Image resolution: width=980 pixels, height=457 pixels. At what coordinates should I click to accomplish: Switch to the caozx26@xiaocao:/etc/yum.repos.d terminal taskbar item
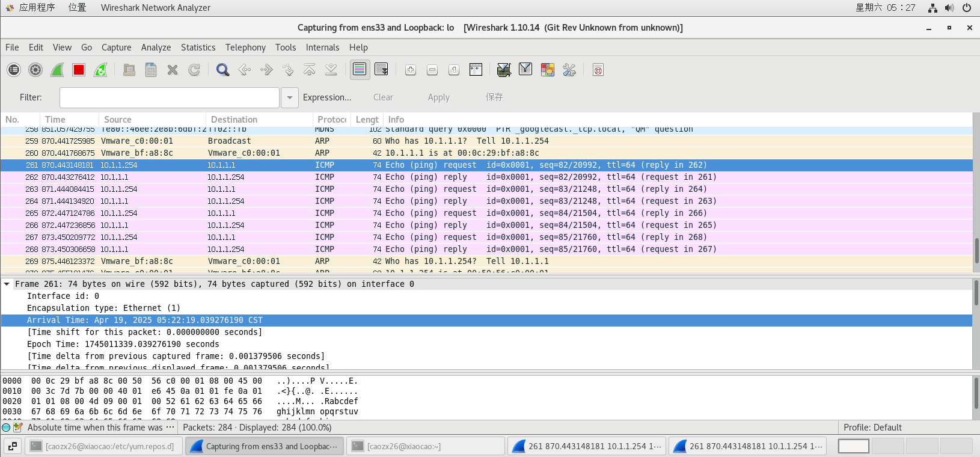[103, 446]
